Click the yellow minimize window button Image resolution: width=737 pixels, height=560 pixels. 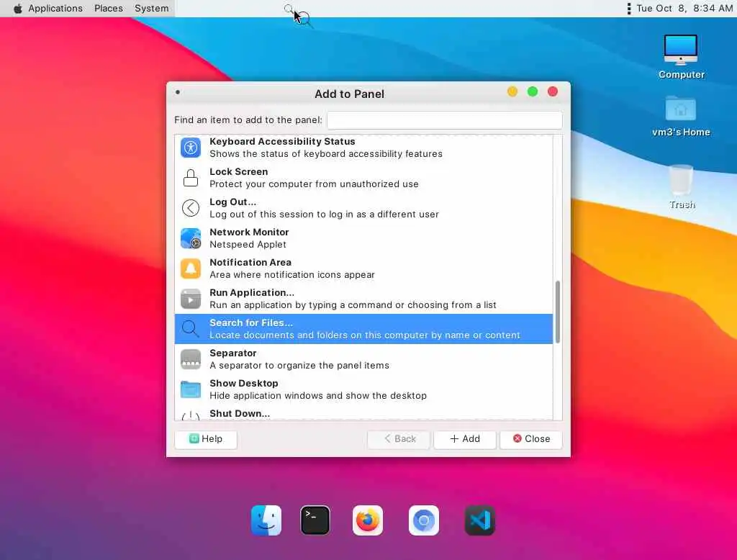coord(512,91)
